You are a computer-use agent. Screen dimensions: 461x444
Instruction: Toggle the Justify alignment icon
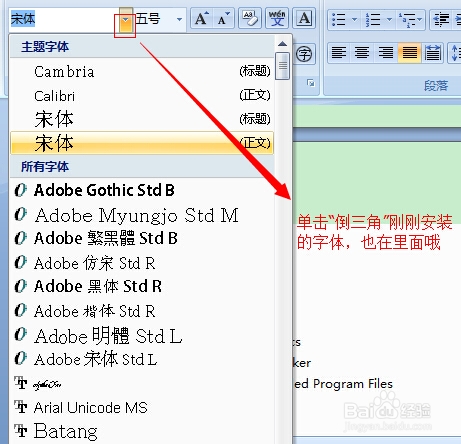tap(410, 53)
